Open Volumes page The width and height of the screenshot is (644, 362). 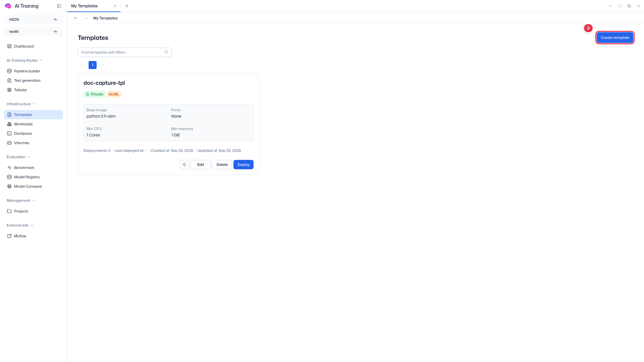pos(33,143)
